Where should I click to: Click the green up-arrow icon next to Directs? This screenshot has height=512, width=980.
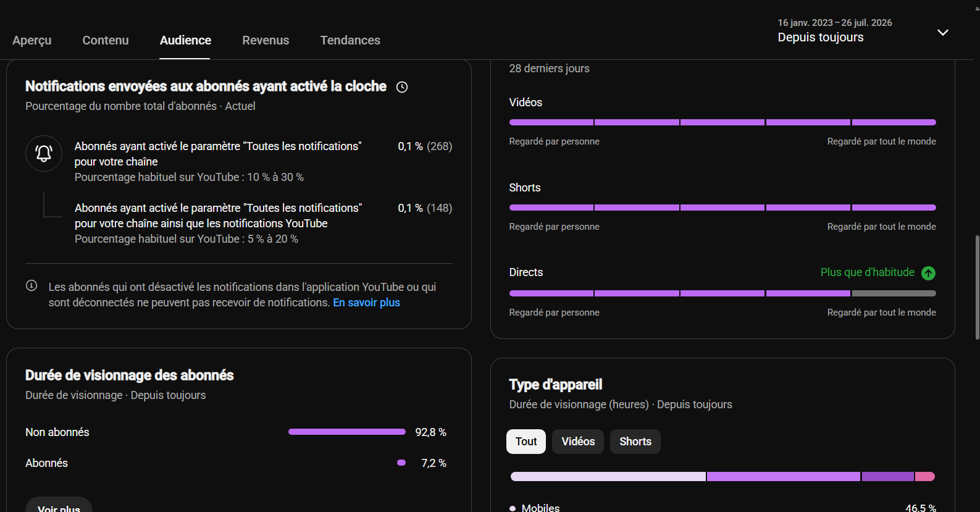pyautogui.click(x=928, y=273)
